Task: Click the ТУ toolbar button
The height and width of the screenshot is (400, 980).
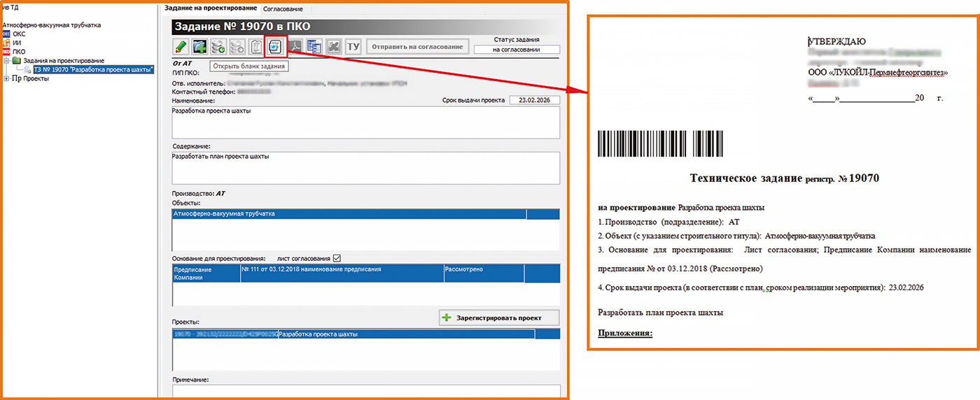Action: (353, 47)
